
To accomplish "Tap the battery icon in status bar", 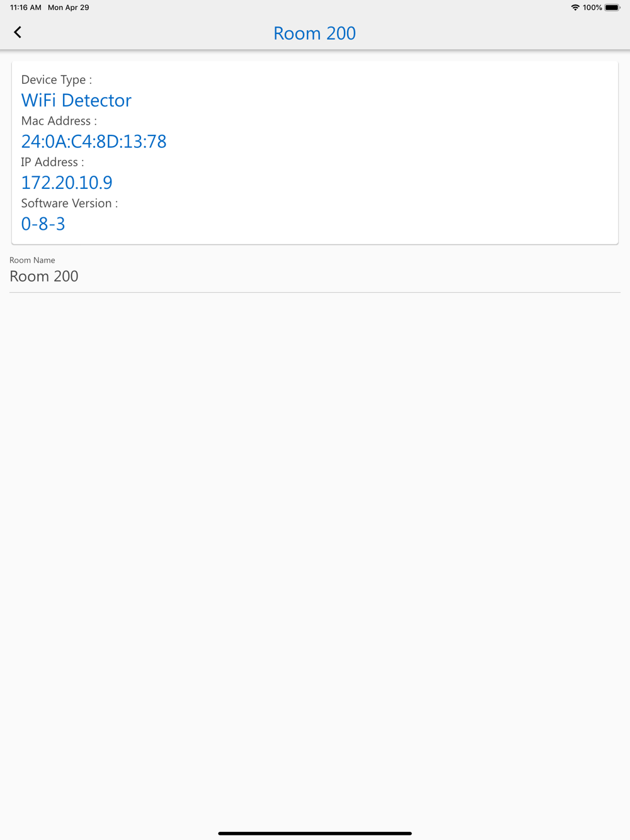I will [x=612, y=8].
